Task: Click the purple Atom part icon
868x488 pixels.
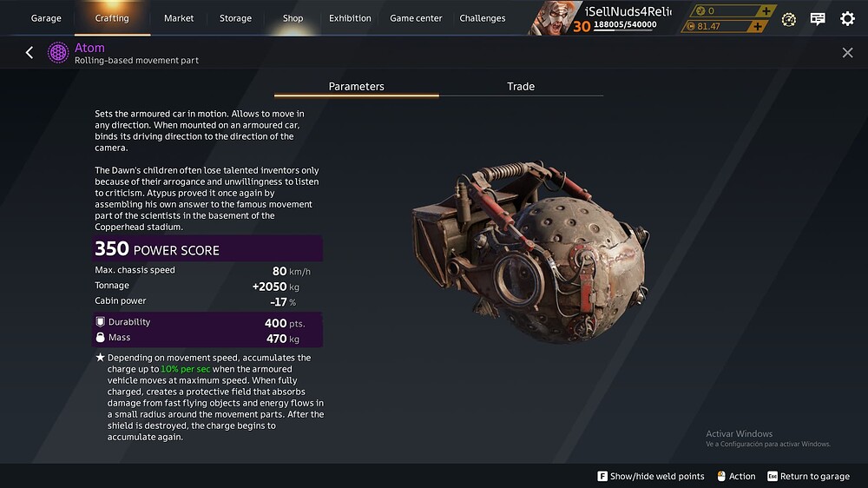Action: (x=58, y=53)
